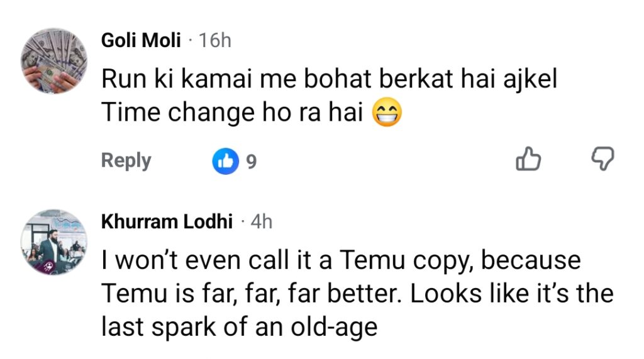Click the 'Time change ho ra hai' line
Image resolution: width=644 pixels, height=359 pixels.
[232, 113]
